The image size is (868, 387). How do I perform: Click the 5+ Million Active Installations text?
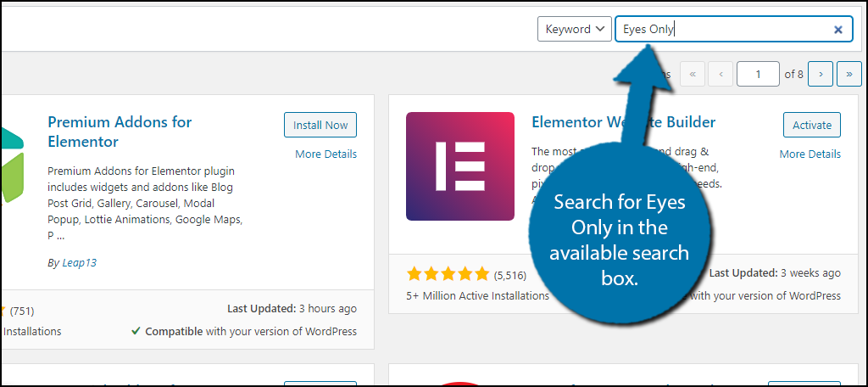478,296
